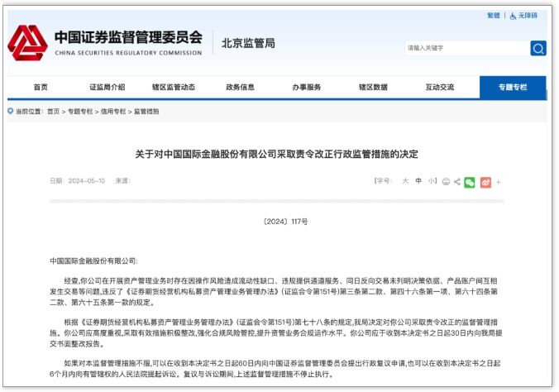Click the plus more-sharing icon
The height and width of the screenshot is (392, 559).
499,182
